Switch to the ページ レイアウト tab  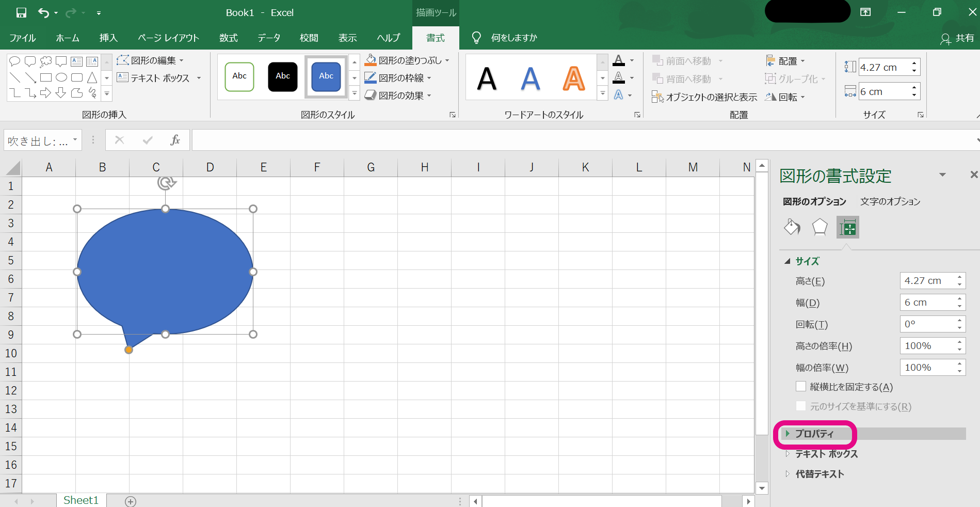point(168,38)
